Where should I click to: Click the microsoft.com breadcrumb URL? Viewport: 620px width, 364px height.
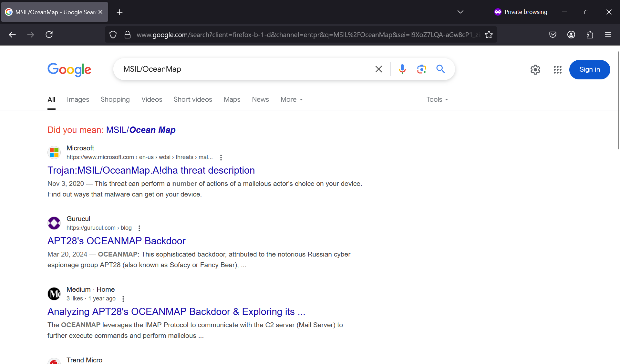point(139,157)
